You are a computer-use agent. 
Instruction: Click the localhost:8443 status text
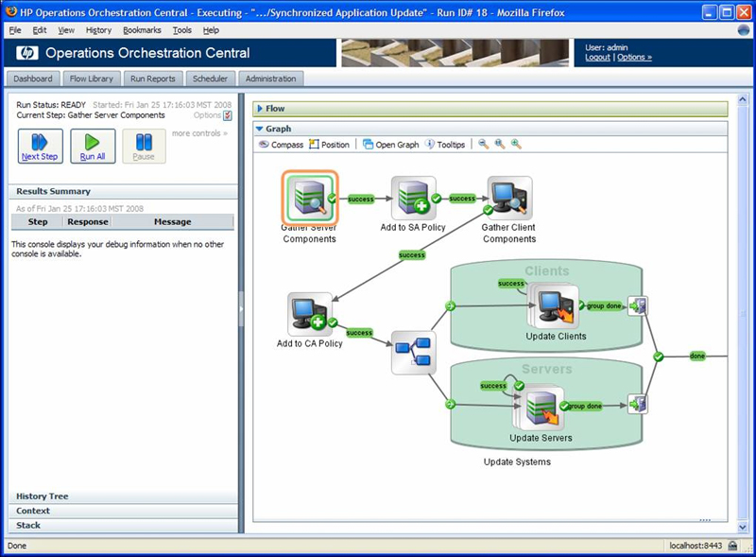(x=696, y=546)
